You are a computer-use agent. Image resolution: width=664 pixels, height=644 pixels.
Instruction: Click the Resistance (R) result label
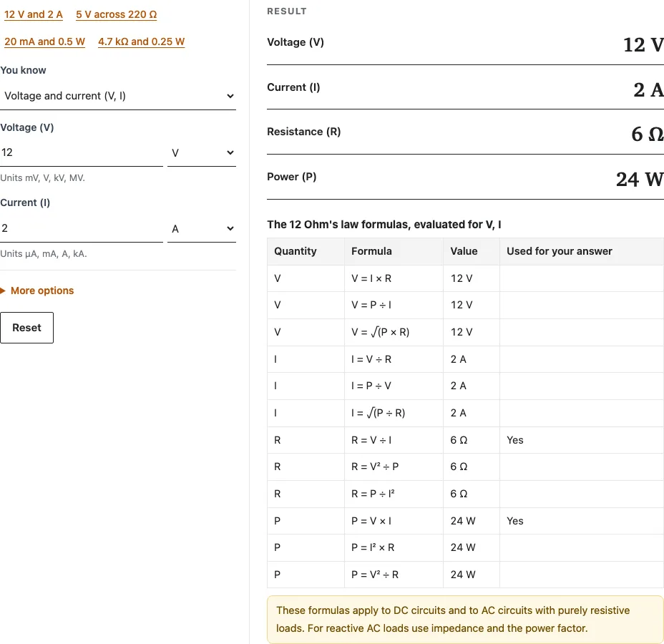click(x=303, y=132)
